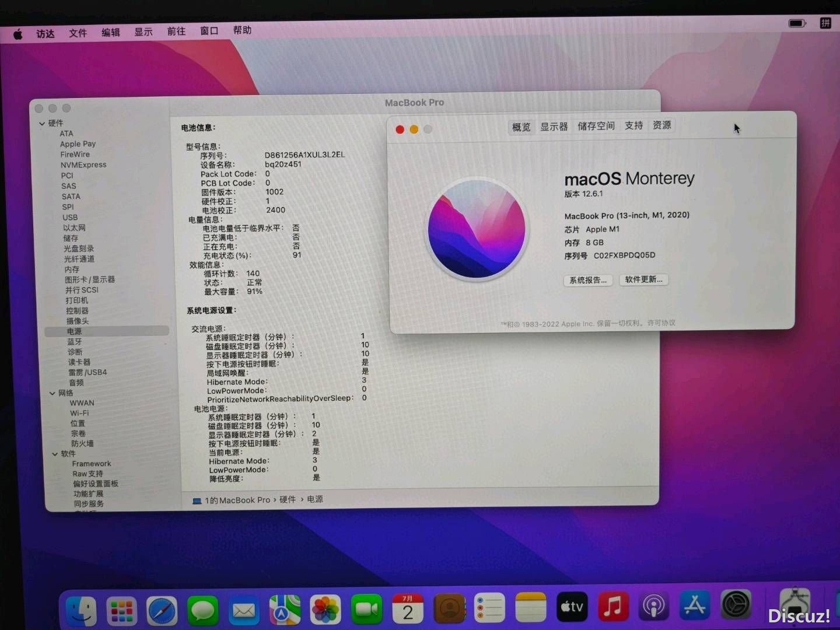Open the Mail app in Dock
Viewport: 840px width, 630px height.
pos(243,610)
